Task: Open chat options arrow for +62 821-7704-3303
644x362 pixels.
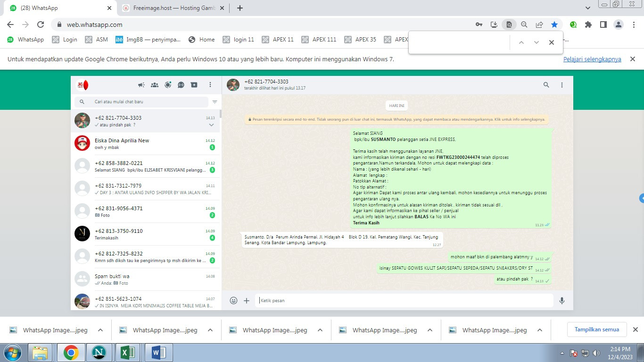Action: [x=211, y=125]
